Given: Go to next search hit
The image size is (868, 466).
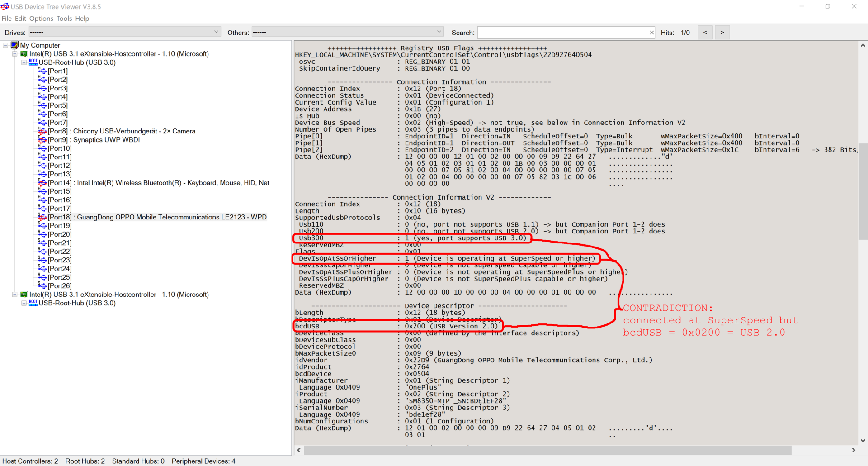Looking at the screenshot, I should 722,33.
